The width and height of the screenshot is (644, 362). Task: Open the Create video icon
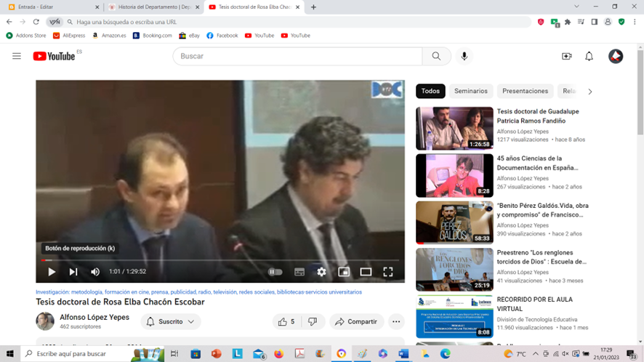click(x=567, y=56)
